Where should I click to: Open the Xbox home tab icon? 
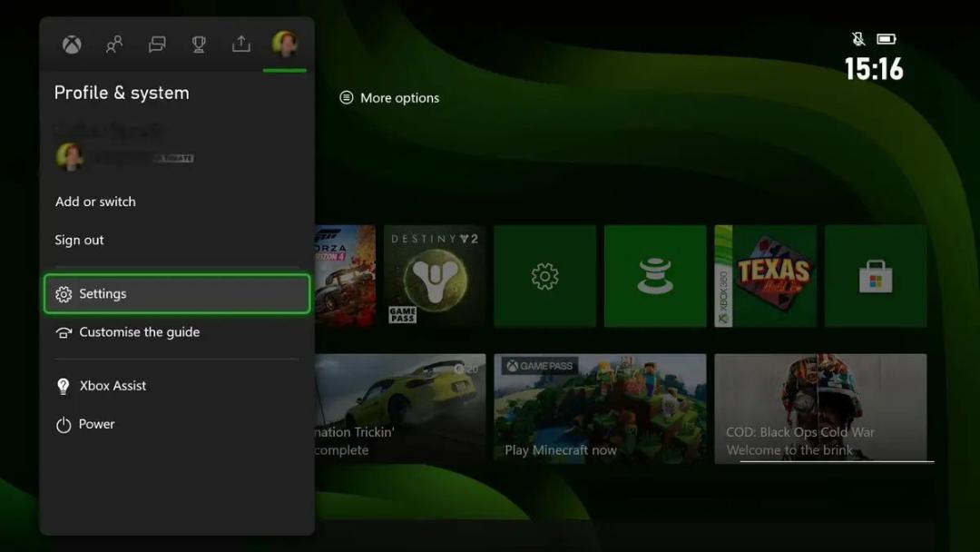72,44
